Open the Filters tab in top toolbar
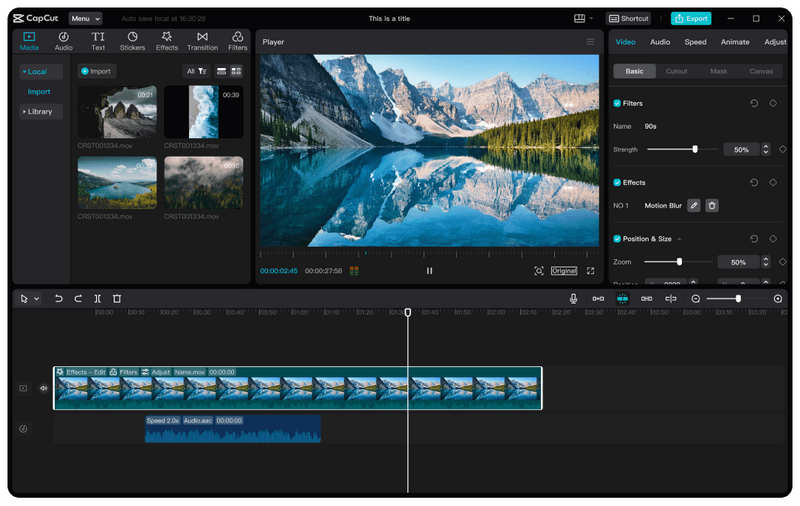Screen dimensions: 800x506 [237, 41]
